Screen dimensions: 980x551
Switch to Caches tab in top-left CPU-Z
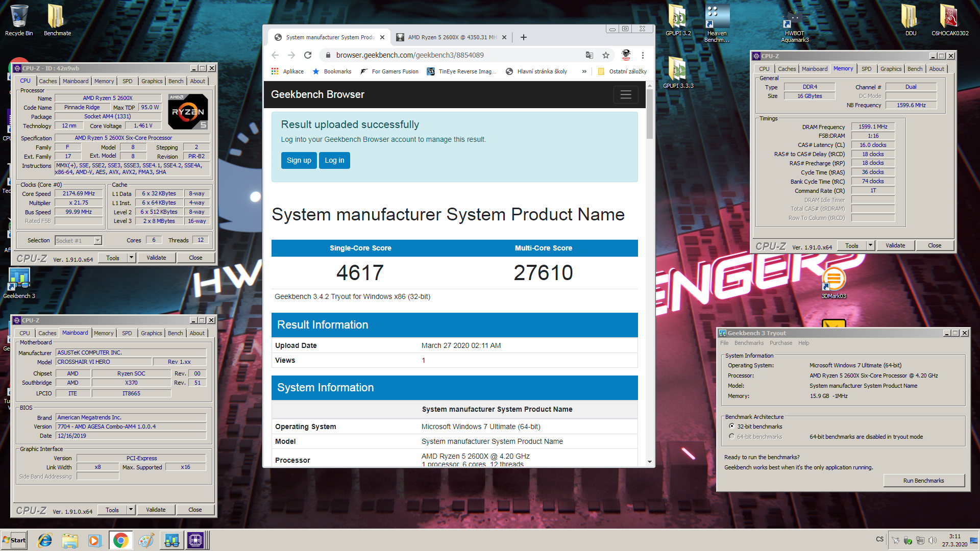point(48,81)
